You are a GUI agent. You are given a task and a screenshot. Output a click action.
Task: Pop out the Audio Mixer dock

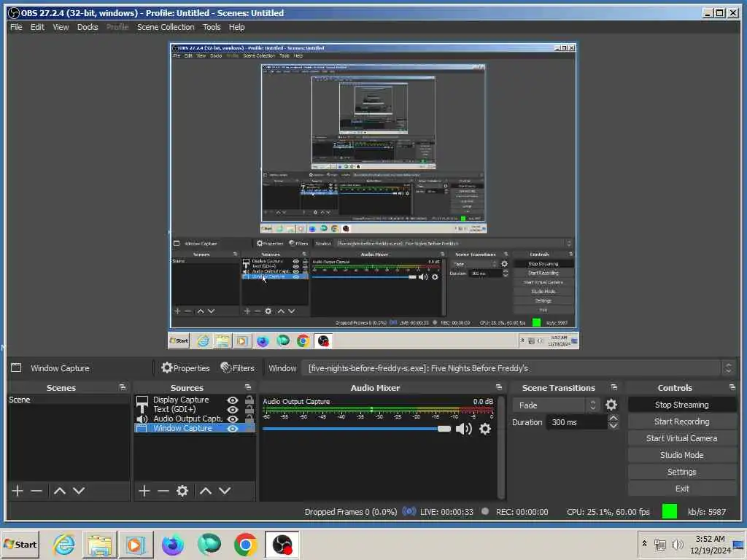(499, 387)
